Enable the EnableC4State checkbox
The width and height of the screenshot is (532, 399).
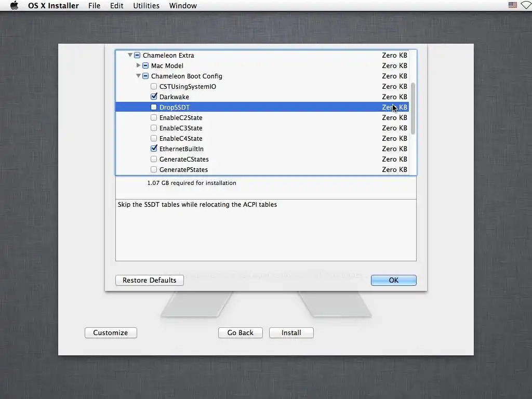154,138
